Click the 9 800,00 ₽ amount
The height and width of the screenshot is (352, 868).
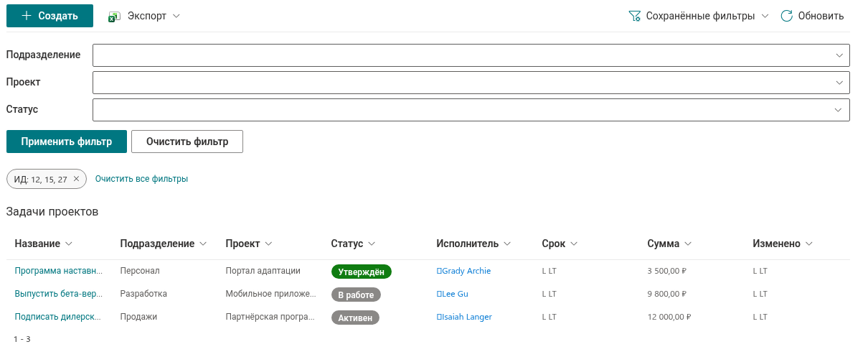pos(667,294)
